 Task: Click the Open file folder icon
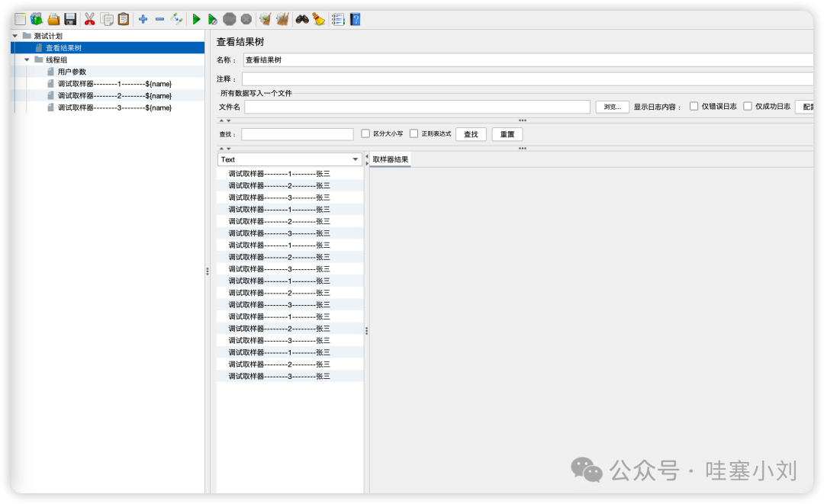click(53, 19)
